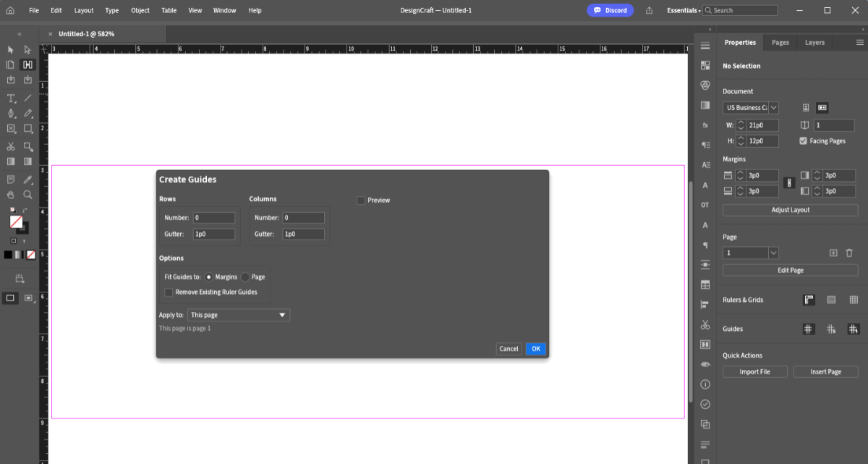The height and width of the screenshot is (464, 868).
Task: Show rulers icon in Rulers & Grids
Action: [809, 300]
